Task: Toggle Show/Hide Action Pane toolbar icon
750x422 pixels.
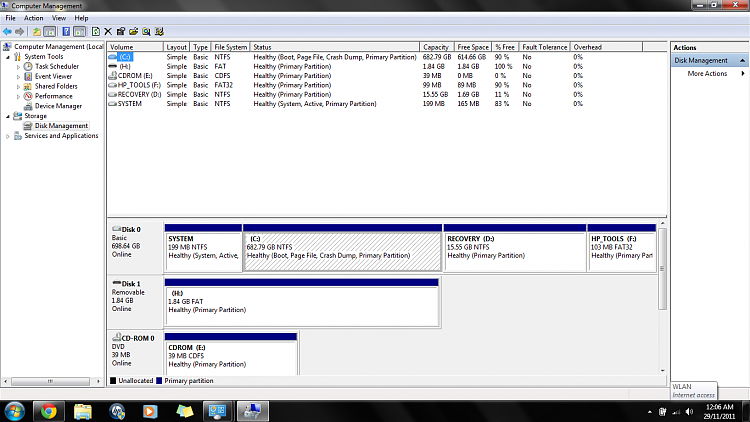Action: (x=79, y=32)
